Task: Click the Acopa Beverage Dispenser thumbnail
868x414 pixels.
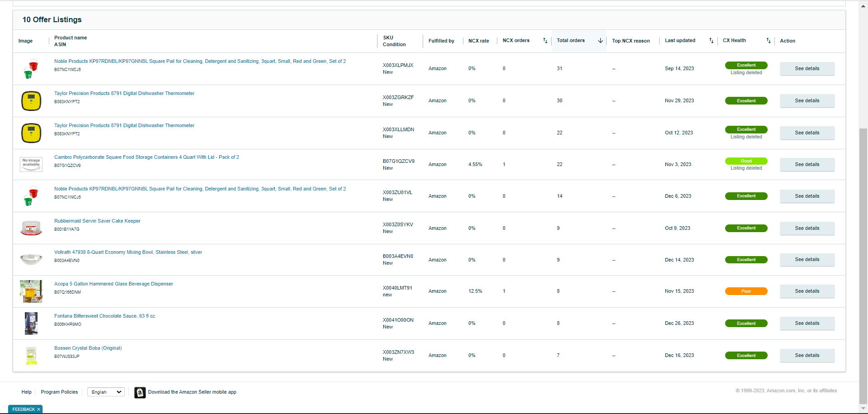Action: 31,291
